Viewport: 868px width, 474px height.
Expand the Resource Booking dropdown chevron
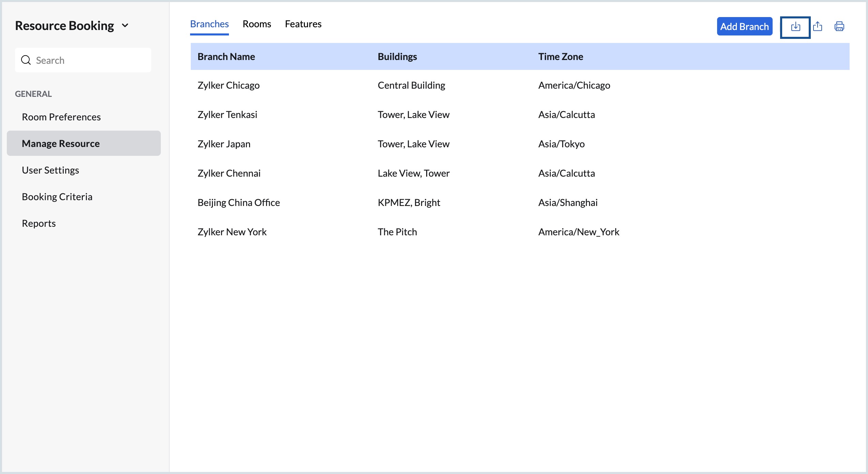point(125,26)
